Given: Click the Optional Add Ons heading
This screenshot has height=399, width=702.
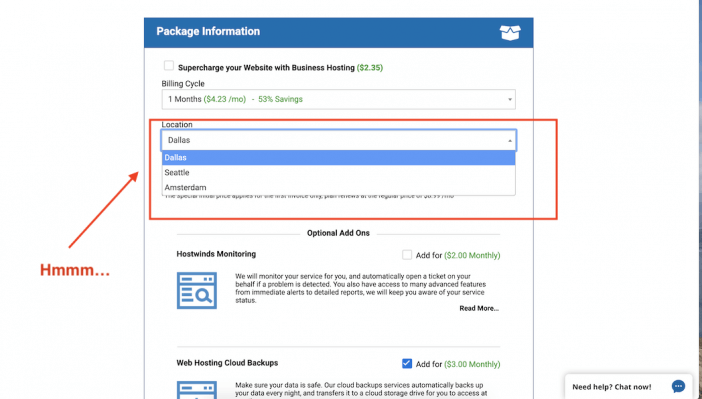Looking at the screenshot, I should pos(338,233).
